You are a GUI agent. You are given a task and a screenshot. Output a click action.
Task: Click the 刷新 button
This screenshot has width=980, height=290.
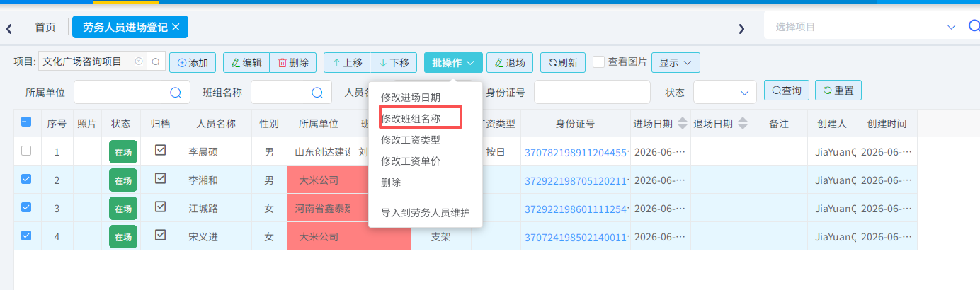(x=562, y=62)
